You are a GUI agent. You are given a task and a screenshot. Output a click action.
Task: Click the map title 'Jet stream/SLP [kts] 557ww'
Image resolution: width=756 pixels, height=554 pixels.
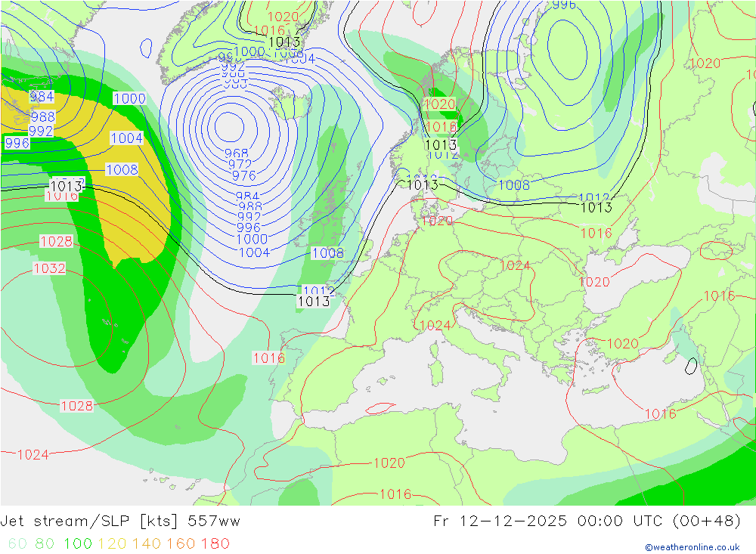coord(120,522)
